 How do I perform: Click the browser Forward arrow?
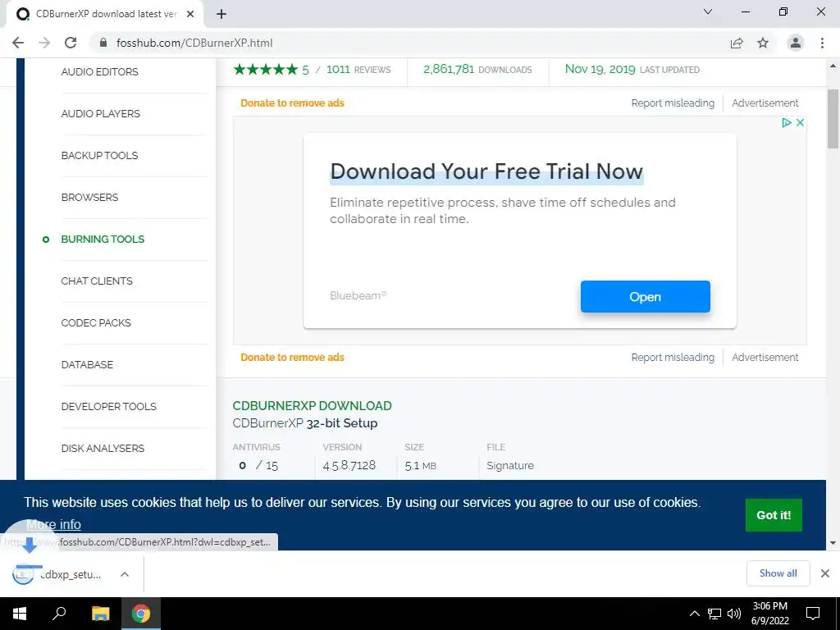44,43
